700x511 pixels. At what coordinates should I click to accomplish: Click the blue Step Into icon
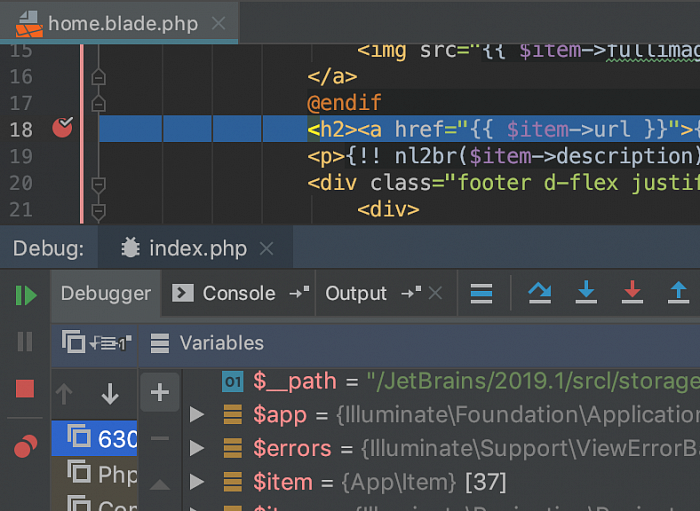tap(586, 292)
